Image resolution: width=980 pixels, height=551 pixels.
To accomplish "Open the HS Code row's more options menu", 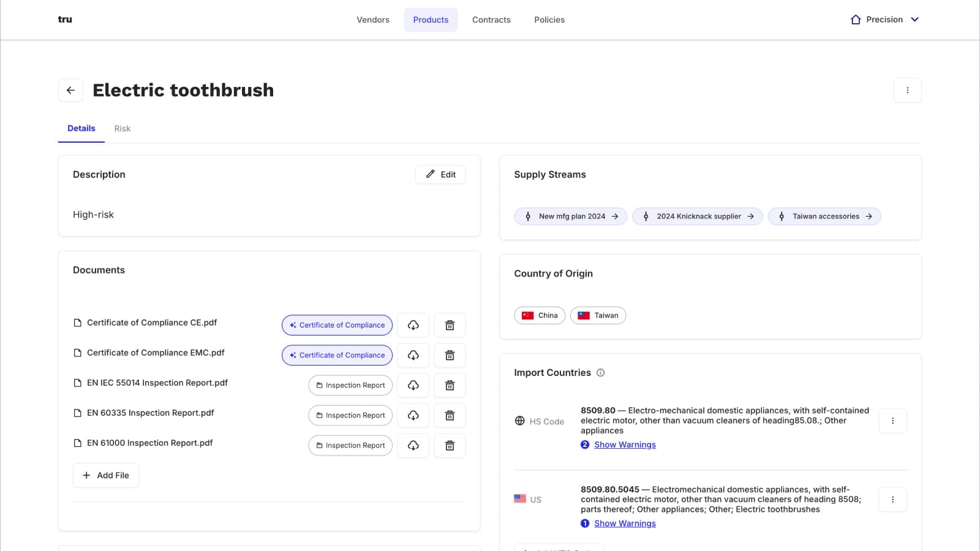I will click(892, 421).
